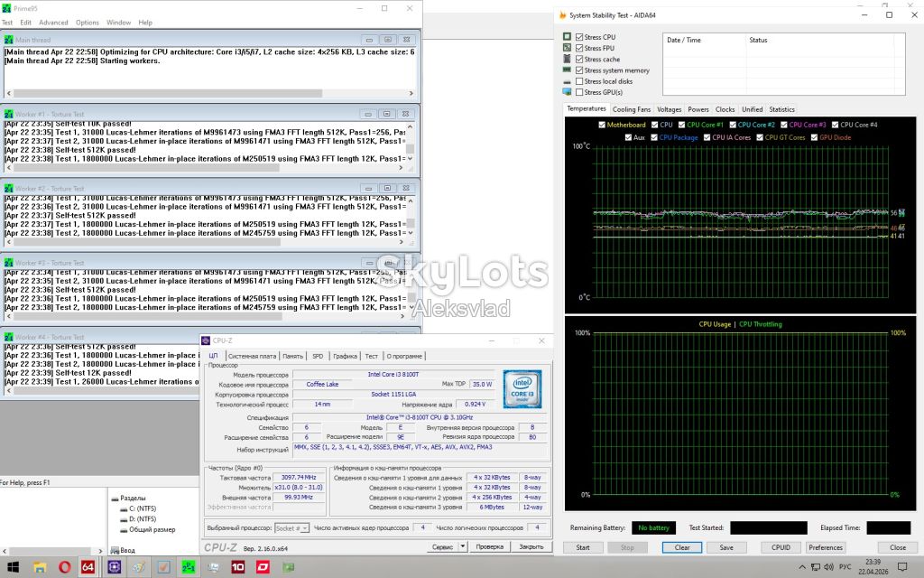Open the Сервис dropdown arrow in CPU-Z
Screen dimensions: 924x578
pos(463,546)
